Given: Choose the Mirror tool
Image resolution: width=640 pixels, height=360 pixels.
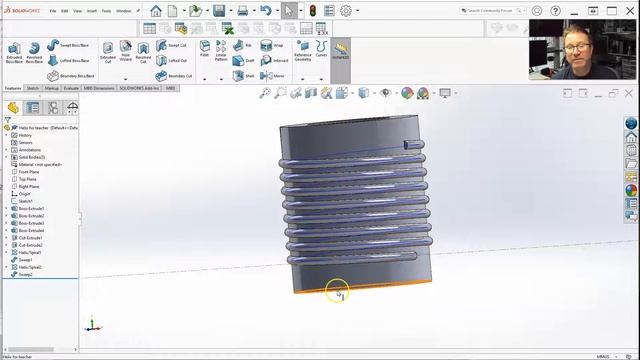Looking at the screenshot, I should click(x=272, y=76).
